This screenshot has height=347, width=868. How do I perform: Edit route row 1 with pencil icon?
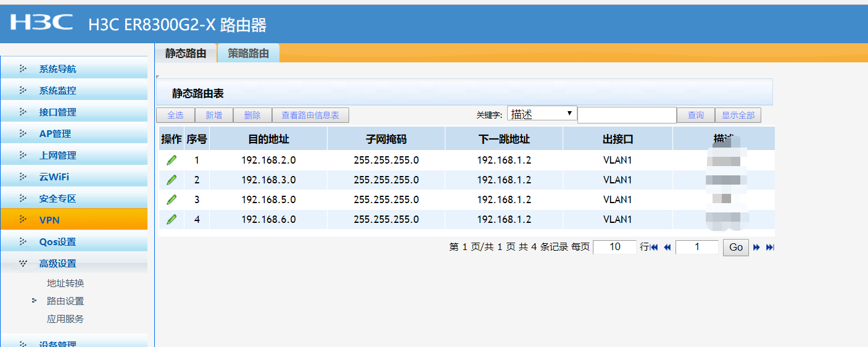[172, 161]
